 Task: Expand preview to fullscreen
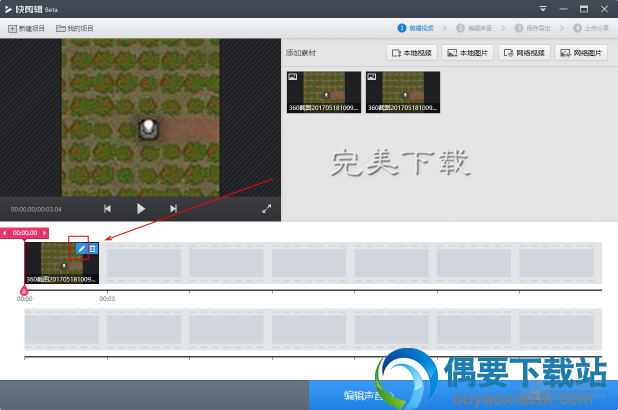[x=267, y=209]
